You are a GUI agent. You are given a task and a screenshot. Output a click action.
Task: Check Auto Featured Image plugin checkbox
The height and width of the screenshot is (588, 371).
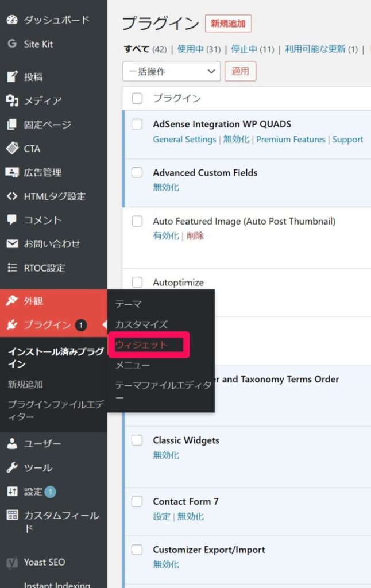point(137,221)
